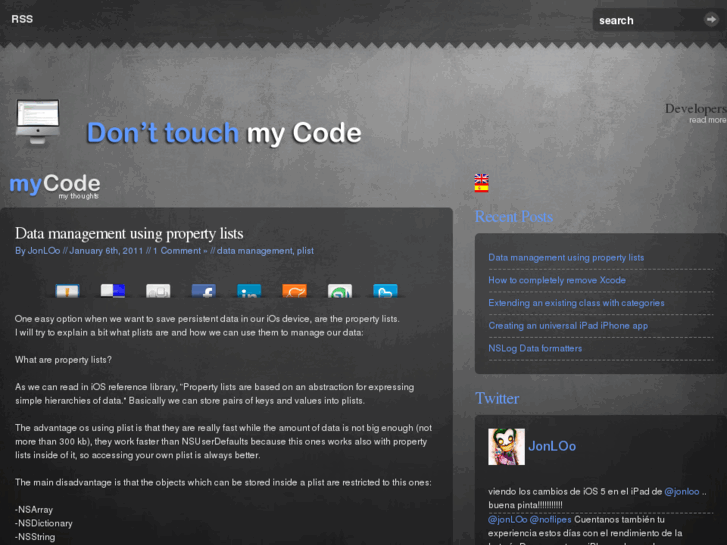Click the orange Meneame share icon
727x545 pixels.
(294, 291)
